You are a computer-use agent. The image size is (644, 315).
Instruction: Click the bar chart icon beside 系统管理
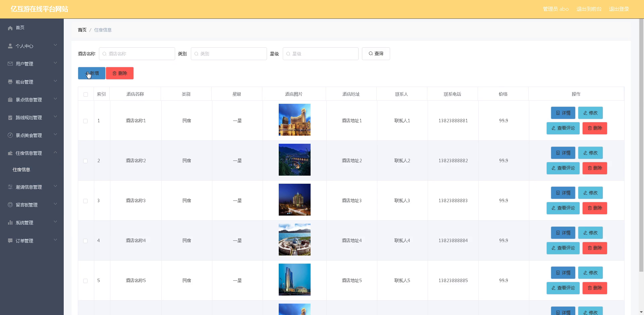coord(10,222)
